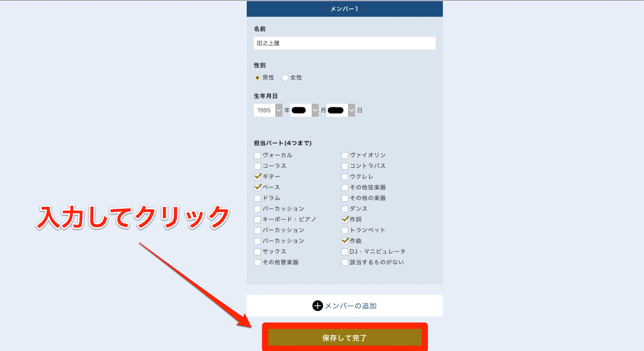Click the メンバーの追加 button
Screen dimensions: 644x351
pos(345,306)
